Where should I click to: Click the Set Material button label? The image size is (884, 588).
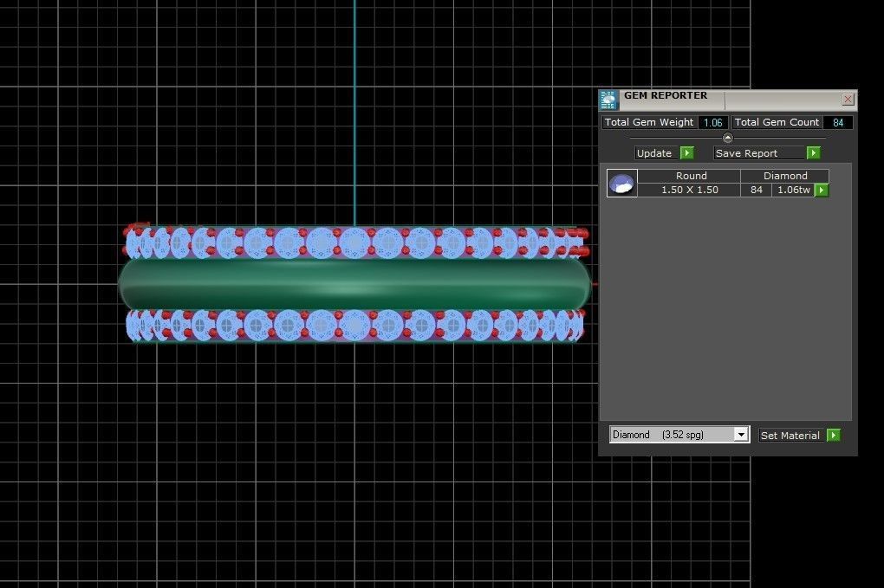790,436
